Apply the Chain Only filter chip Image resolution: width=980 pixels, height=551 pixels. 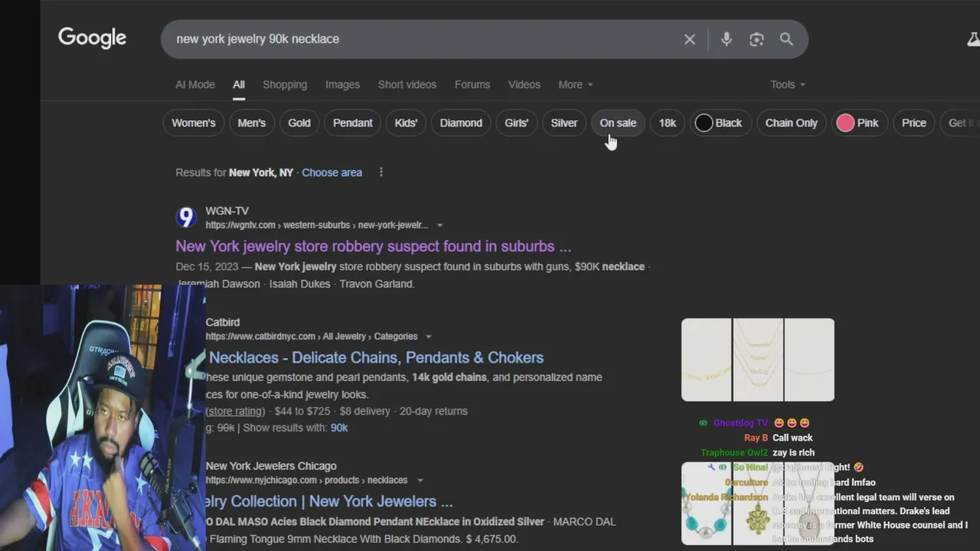click(x=792, y=122)
